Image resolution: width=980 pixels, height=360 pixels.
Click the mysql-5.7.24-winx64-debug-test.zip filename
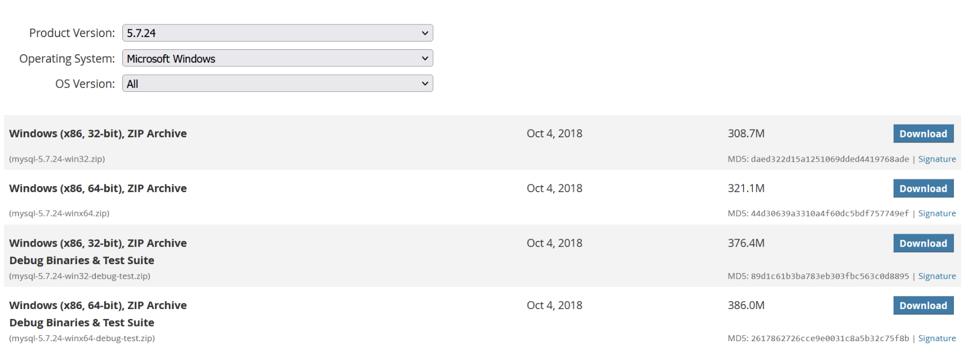pos(82,338)
